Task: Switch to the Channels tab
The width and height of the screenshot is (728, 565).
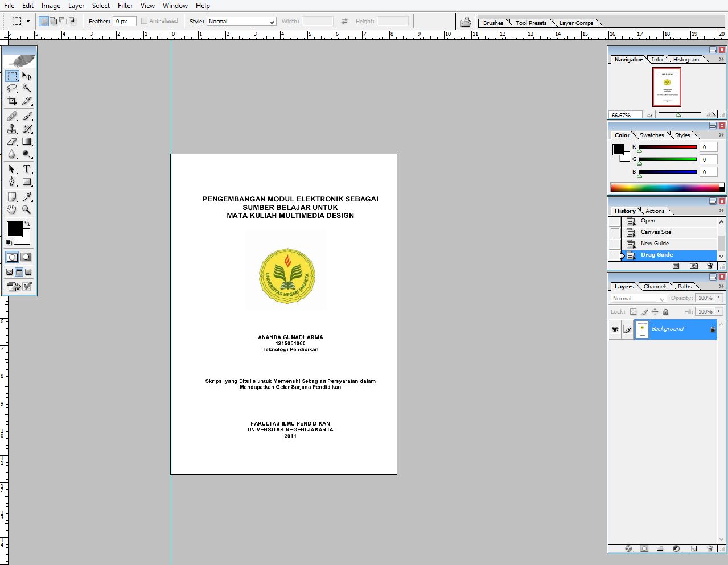Action: [655, 286]
